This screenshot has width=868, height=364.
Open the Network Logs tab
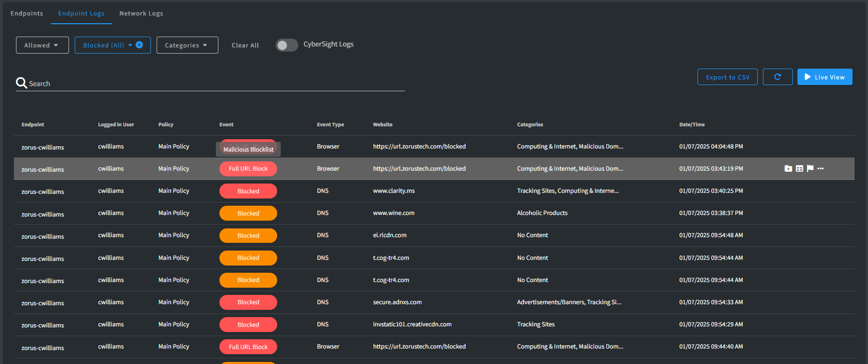click(x=141, y=13)
